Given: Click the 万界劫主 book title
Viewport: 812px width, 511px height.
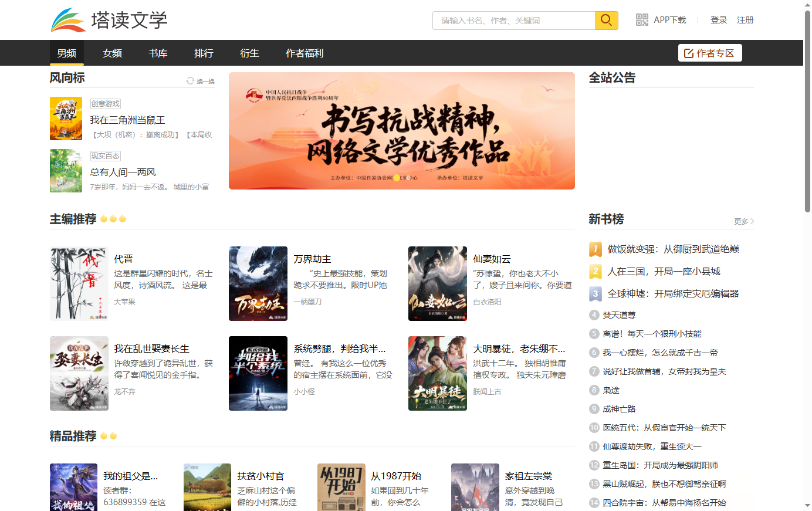Looking at the screenshot, I should [x=312, y=259].
